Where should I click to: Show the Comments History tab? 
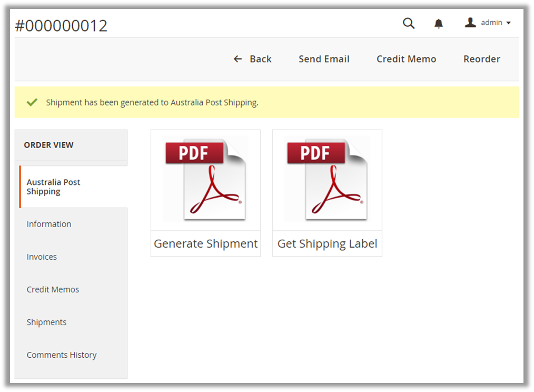[62, 355]
